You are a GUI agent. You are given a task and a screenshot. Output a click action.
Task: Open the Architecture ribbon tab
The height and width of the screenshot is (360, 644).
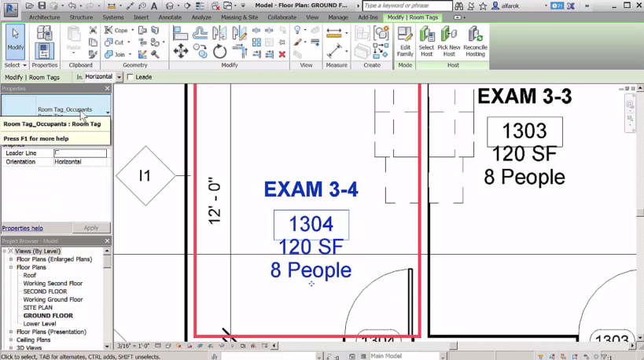(x=44, y=17)
